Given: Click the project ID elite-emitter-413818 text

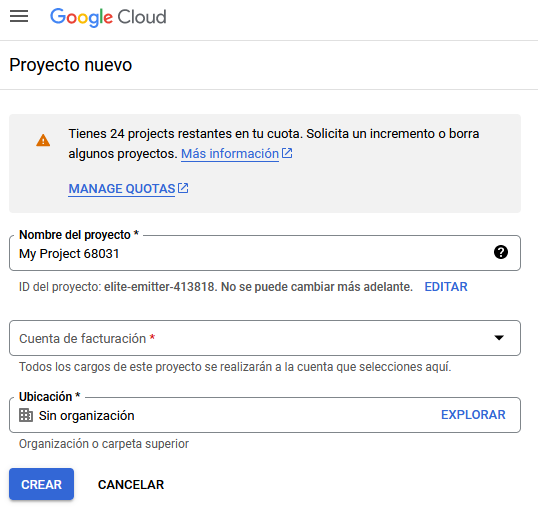Looking at the screenshot, I should (160, 287).
